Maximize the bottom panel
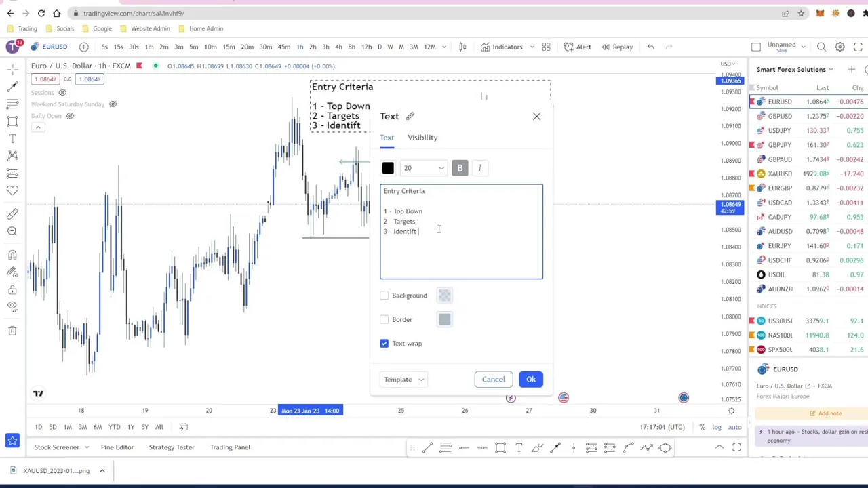 pyautogui.click(x=736, y=447)
